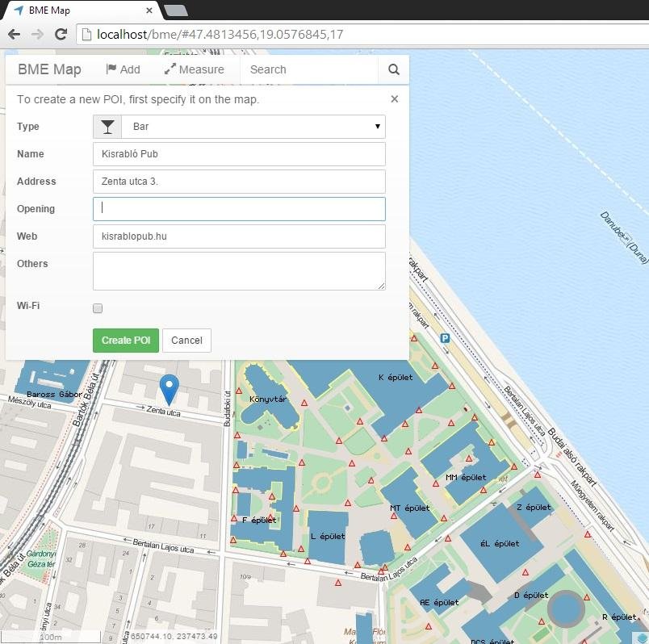Click the BME Map tab favicon arrow
This screenshot has width=649, height=644.
(19, 10)
